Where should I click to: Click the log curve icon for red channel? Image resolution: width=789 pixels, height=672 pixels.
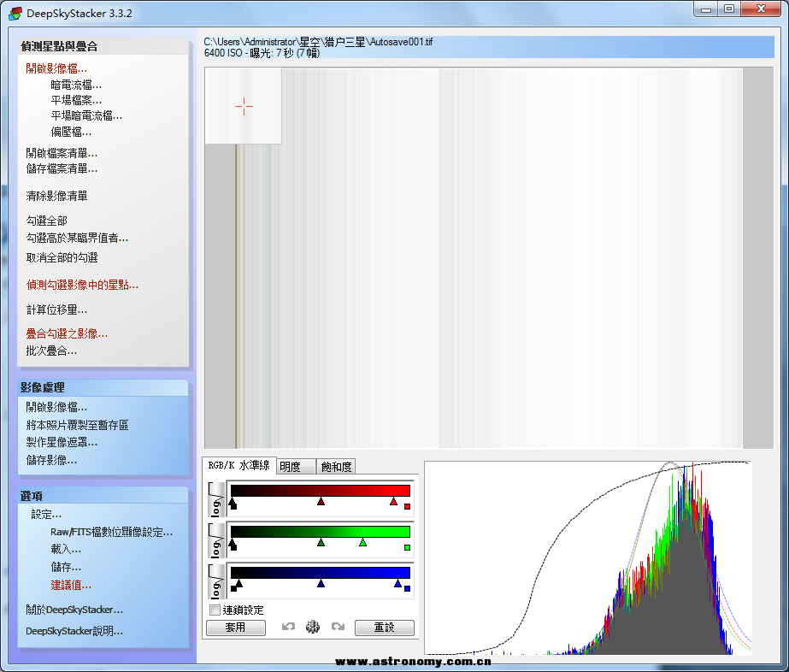(216, 499)
